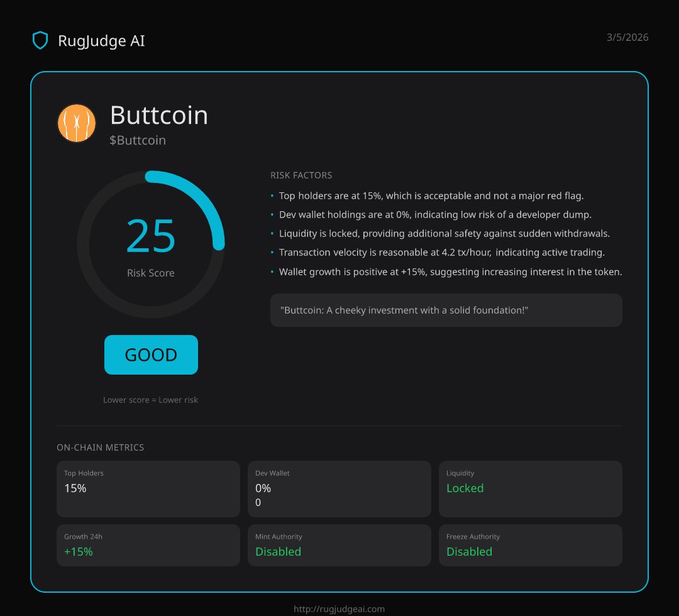This screenshot has width=679, height=616.
Task: Click the 15% Top Holders value
Action: [75, 488]
